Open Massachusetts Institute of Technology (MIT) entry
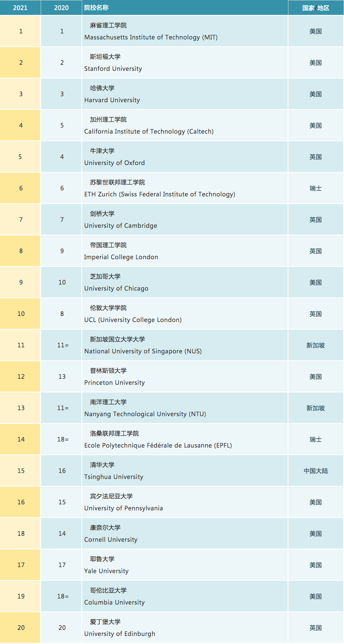This screenshot has width=344, height=644. [151, 37]
